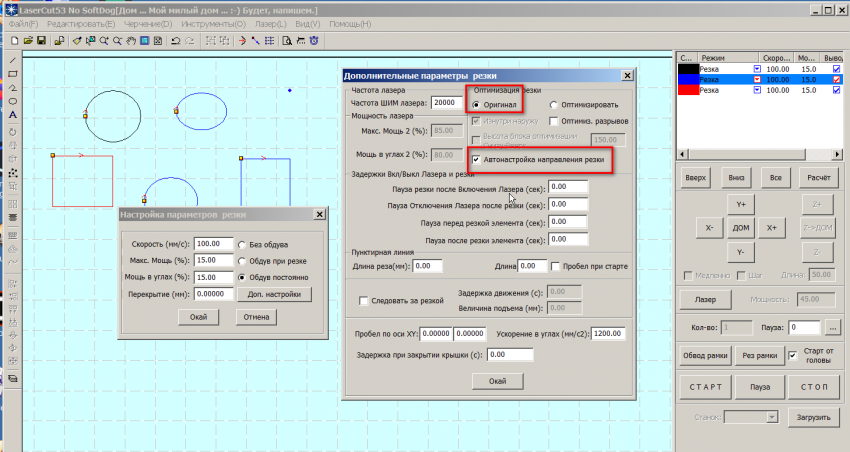
Task: Select the Line drawing tool
Action: point(12,59)
